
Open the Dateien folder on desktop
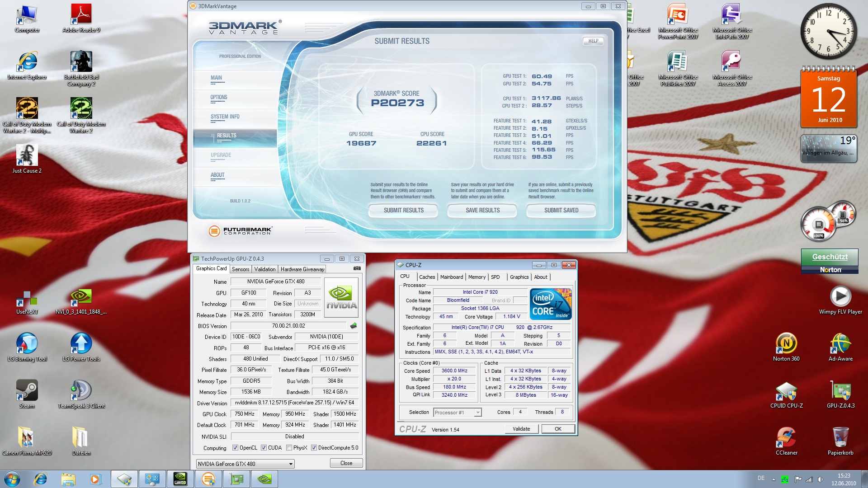click(81, 441)
